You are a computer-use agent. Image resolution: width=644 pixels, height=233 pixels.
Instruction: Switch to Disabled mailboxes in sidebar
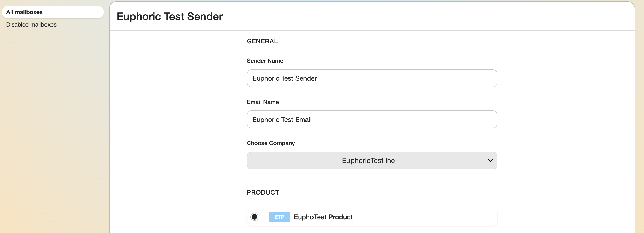coord(31,25)
